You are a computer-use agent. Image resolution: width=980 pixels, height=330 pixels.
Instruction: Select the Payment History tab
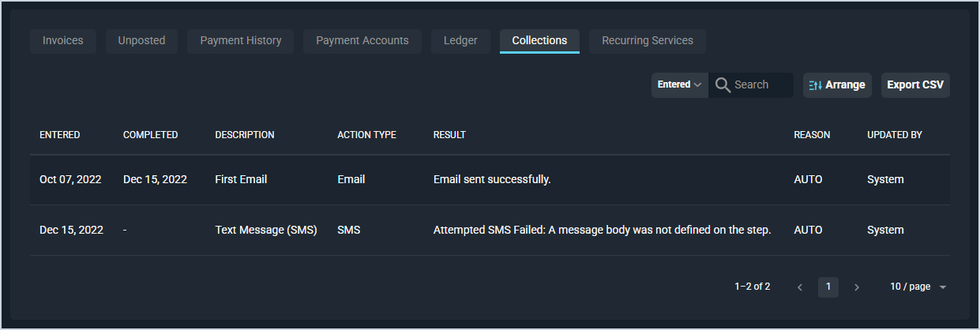[x=241, y=41]
